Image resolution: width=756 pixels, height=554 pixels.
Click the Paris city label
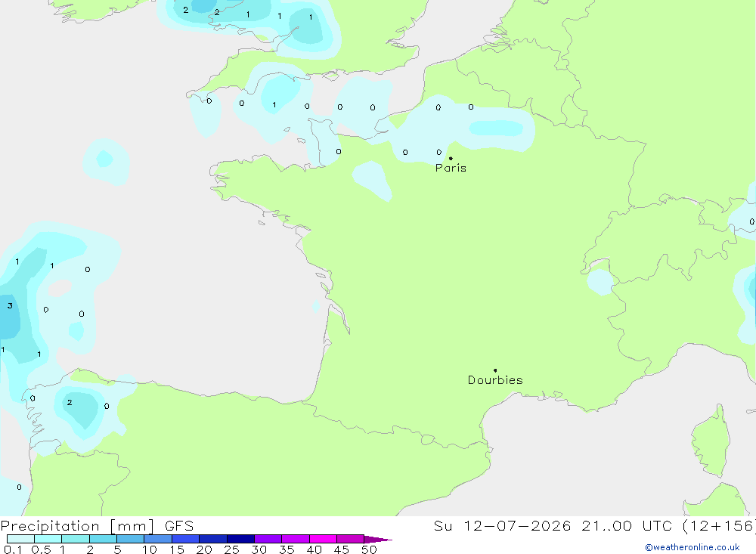tap(451, 168)
